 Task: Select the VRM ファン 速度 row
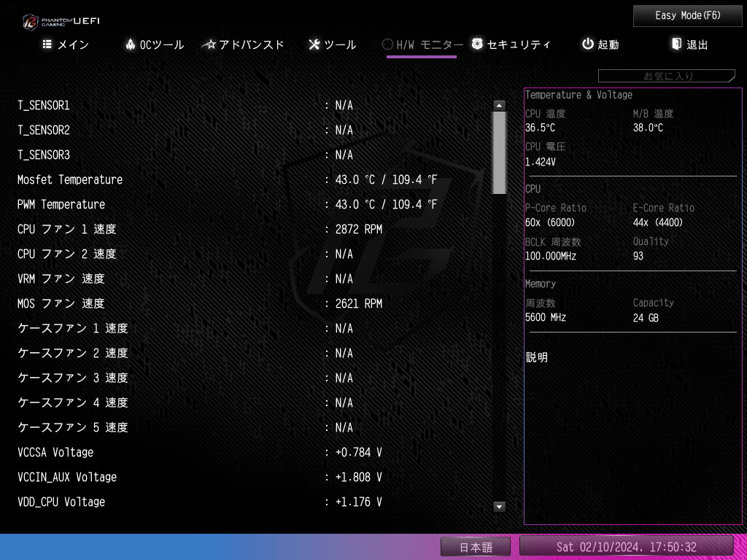pos(252,279)
